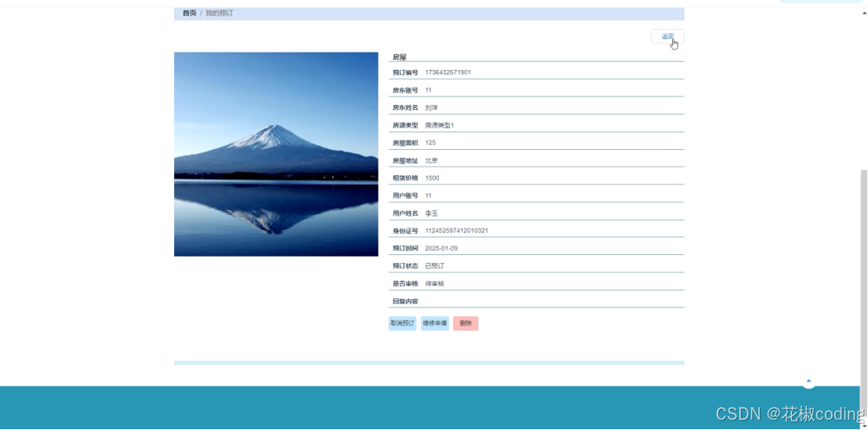
Task: Click the rental price 1500
Action: 432,178
